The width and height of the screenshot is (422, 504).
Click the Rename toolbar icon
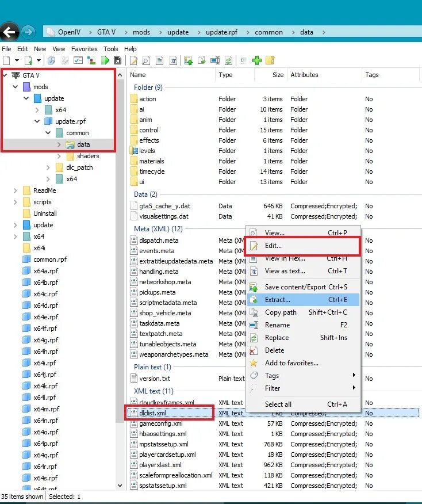tap(215, 60)
